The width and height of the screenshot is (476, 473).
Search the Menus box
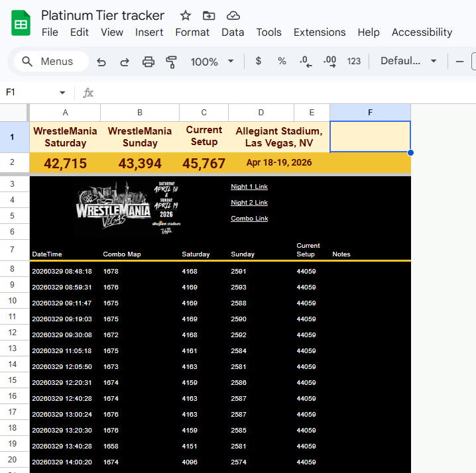(51, 62)
